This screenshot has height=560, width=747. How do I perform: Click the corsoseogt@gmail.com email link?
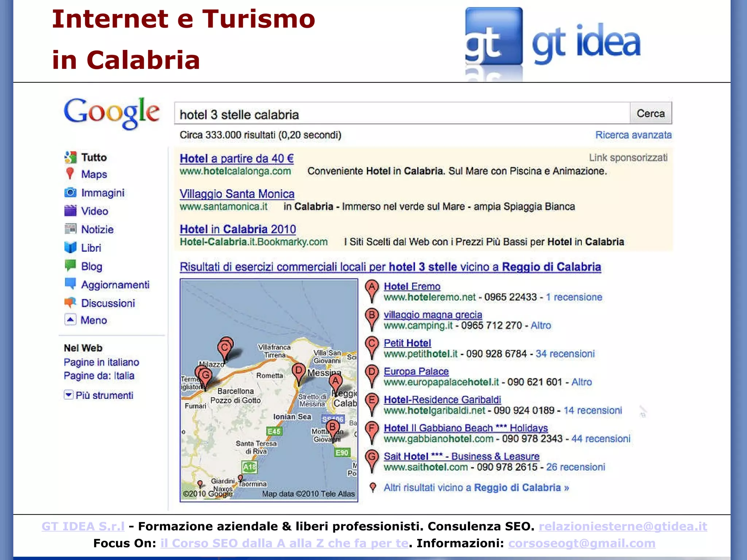tap(582, 543)
